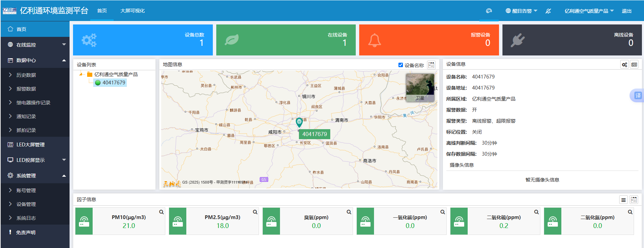Click magnifier icon on PM10 card
This screenshot has height=248, width=644.
161,212
